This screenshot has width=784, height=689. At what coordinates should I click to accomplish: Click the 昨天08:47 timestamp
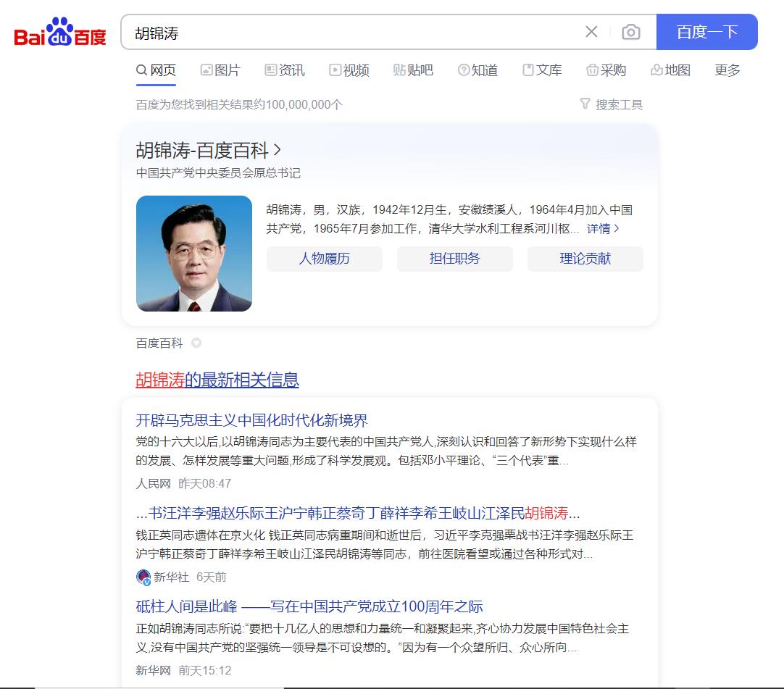pos(205,483)
